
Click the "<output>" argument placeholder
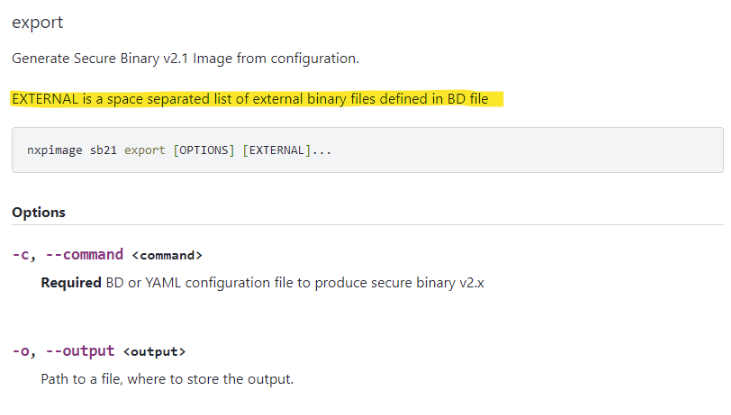[154, 351]
